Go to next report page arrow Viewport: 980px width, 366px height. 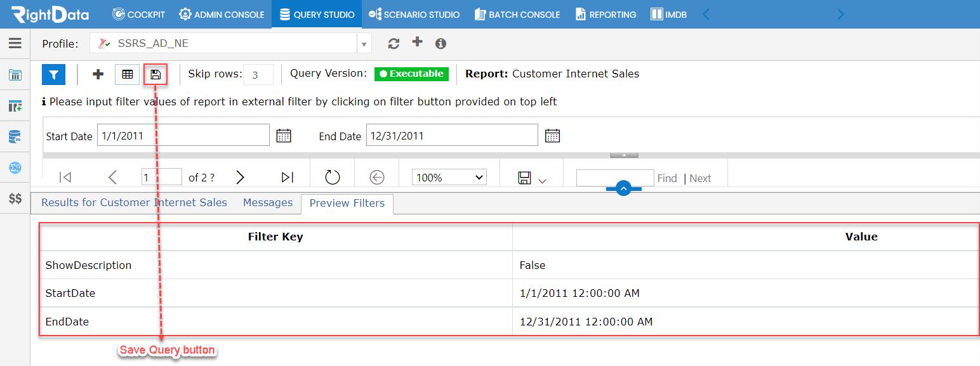(240, 178)
